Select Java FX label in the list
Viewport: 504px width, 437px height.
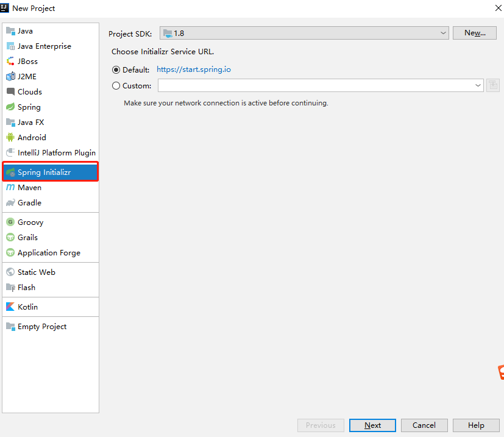[31, 122]
